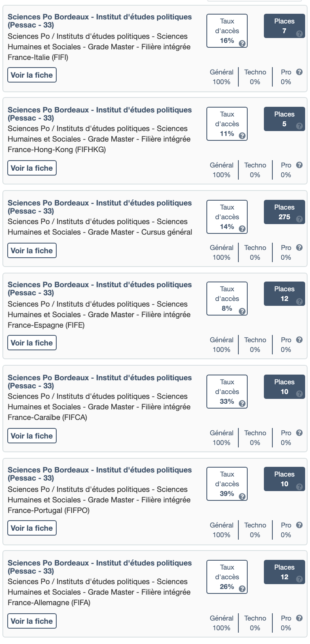The height and width of the screenshot is (644, 310).
Task: Click help icon in 275 Places badge
Action: click(299, 220)
